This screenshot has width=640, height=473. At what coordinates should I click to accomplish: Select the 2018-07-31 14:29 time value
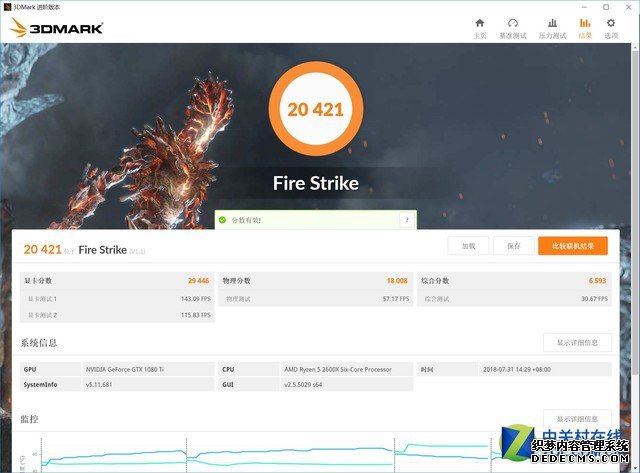point(517,369)
